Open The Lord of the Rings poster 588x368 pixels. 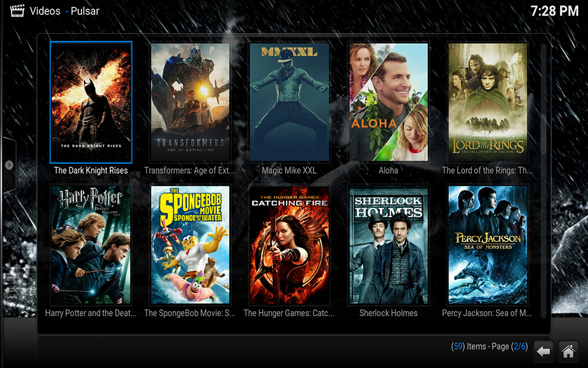click(x=488, y=102)
